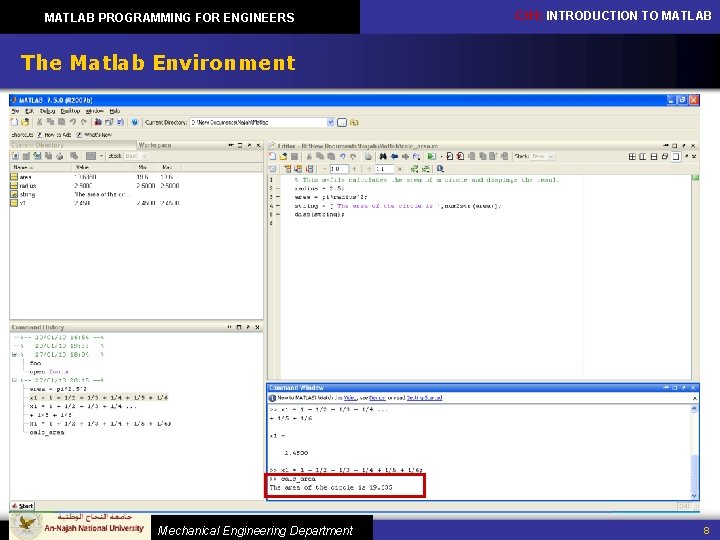Click the Back arrow in the Editor toolbar
The width and height of the screenshot is (720, 540).
tap(394, 157)
